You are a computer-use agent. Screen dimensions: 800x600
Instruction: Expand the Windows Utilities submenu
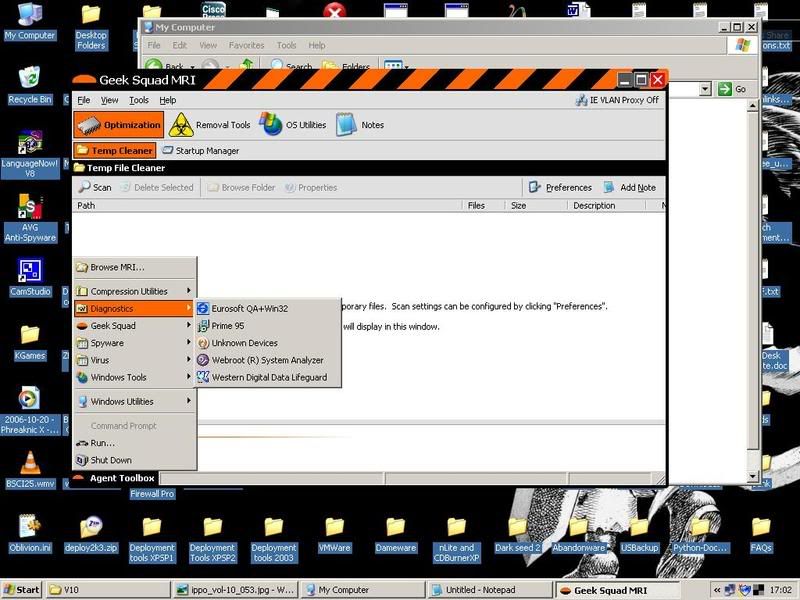pyautogui.click(x=135, y=402)
